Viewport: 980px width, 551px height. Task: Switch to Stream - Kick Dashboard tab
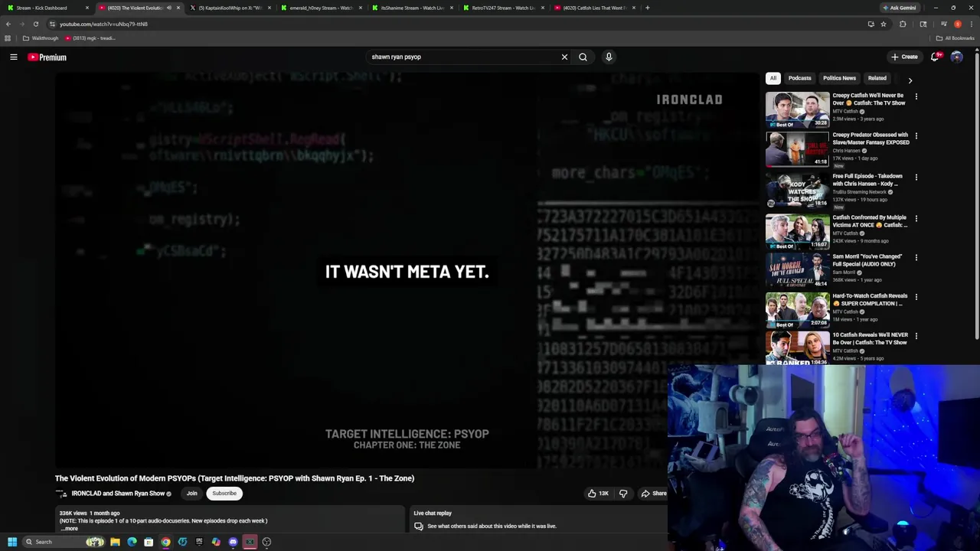point(46,8)
